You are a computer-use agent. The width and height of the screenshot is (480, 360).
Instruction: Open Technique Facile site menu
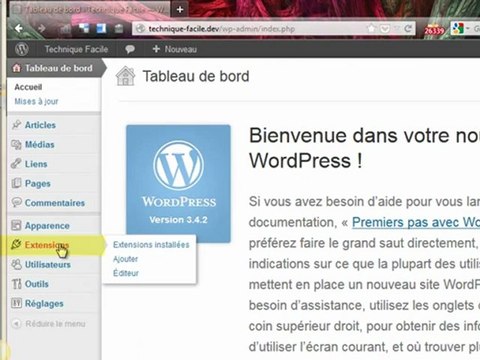point(76,49)
